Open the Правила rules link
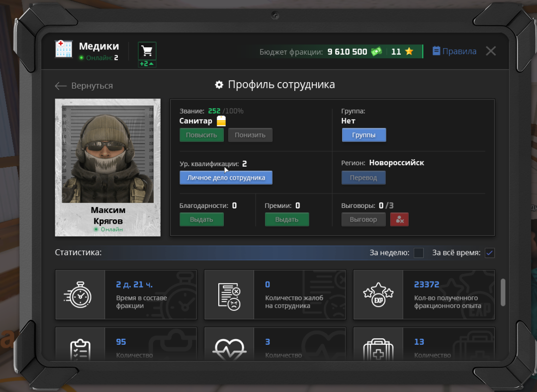This screenshot has height=392, width=537. pyautogui.click(x=454, y=51)
